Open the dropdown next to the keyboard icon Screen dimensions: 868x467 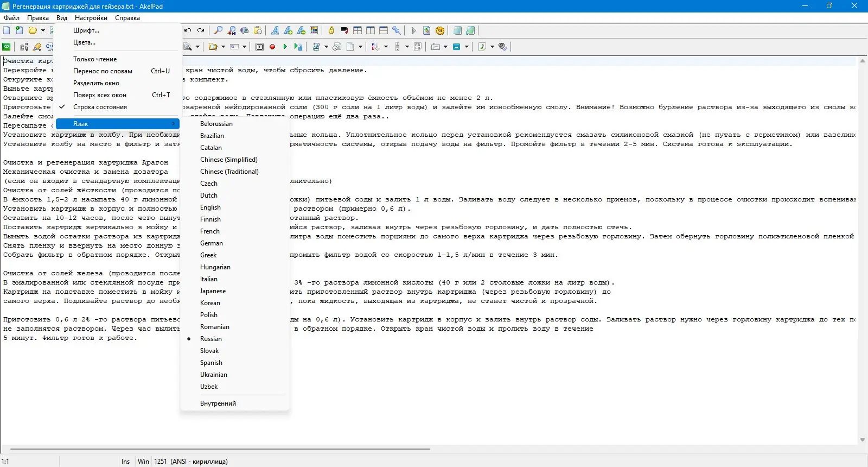445,47
